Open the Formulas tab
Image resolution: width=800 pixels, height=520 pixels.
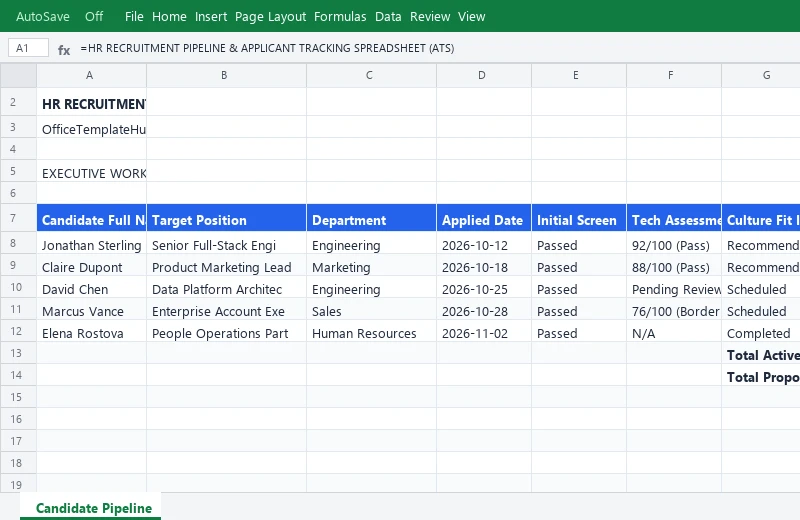pyautogui.click(x=340, y=16)
